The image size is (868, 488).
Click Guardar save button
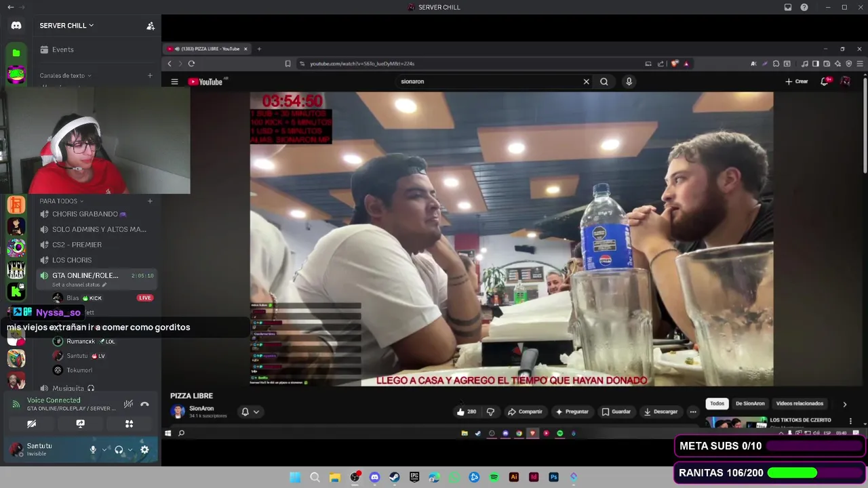[x=616, y=411]
